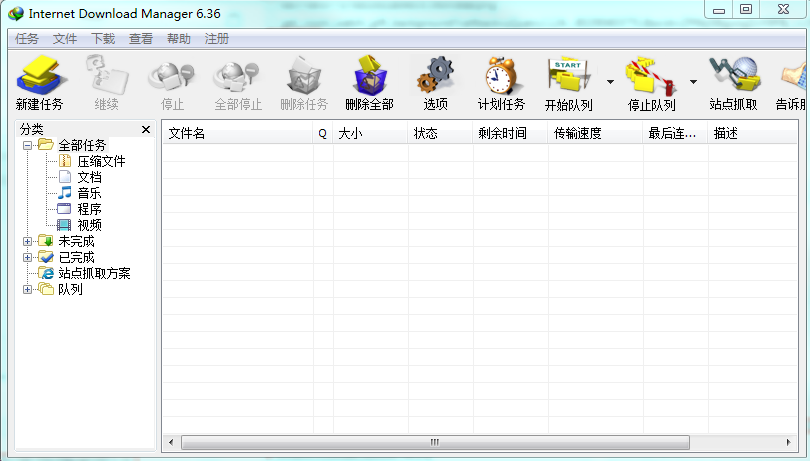Click the 最后连... column header

675,133
